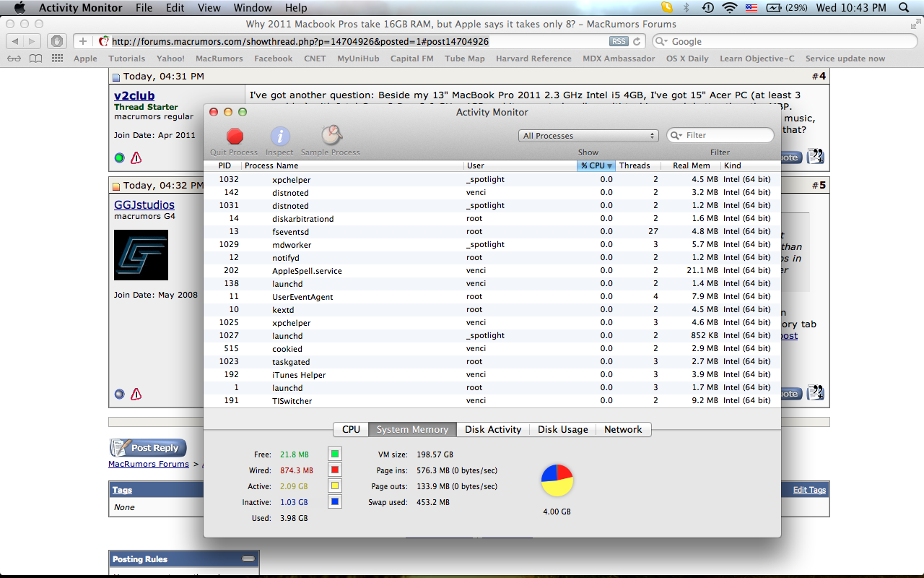Click the RSS badge in address bar

(618, 42)
